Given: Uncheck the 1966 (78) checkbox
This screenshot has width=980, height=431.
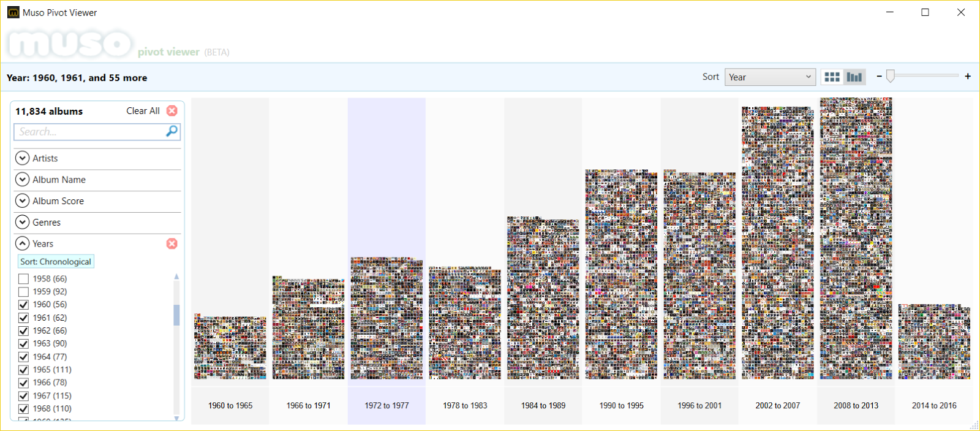Looking at the screenshot, I should click(x=23, y=383).
